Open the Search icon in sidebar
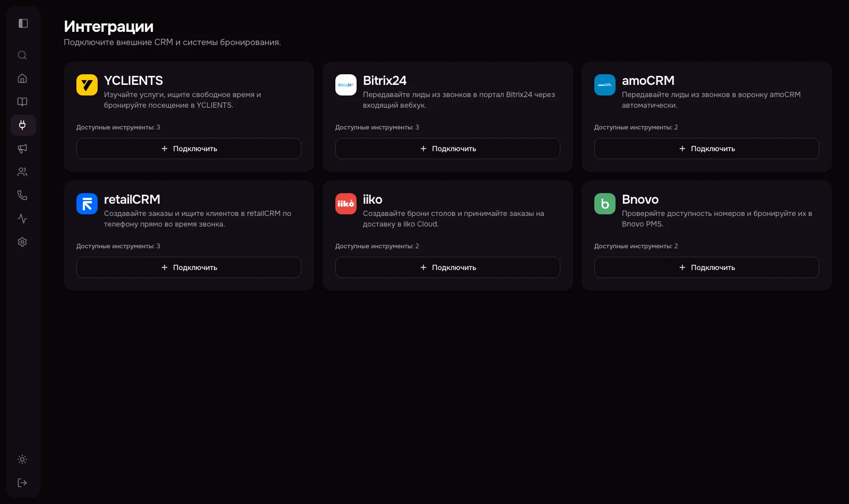Screen dimensions: 849x504 [x=22, y=55]
